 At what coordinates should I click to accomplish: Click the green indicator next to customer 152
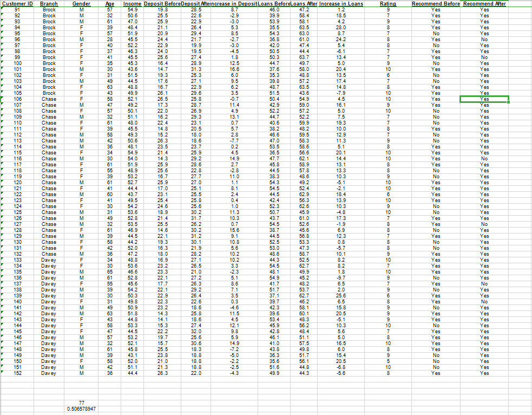tap(2, 373)
